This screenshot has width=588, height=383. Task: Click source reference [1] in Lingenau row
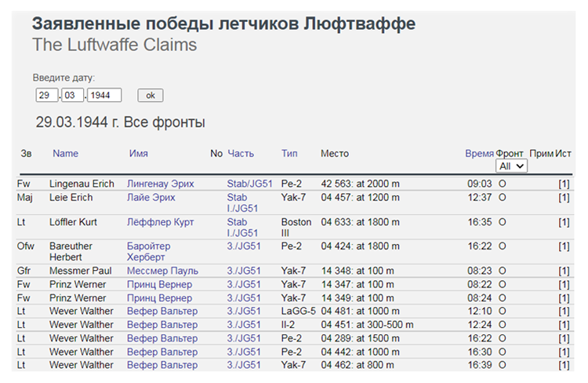[x=564, y=184]
